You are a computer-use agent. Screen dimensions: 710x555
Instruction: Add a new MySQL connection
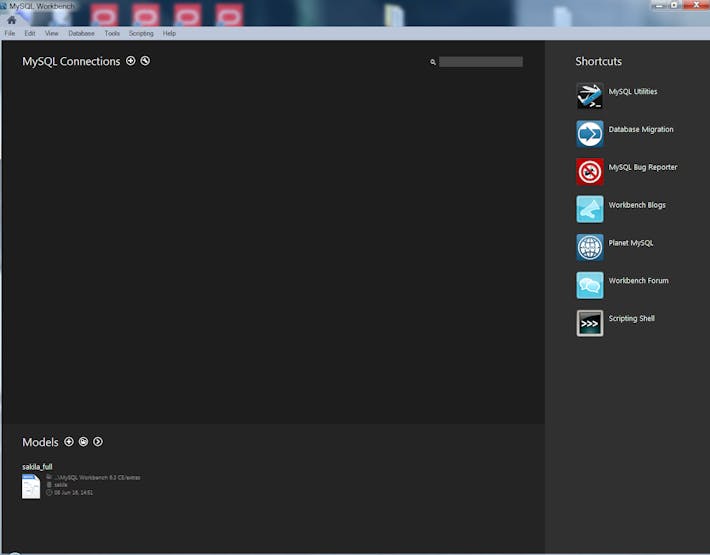pyautogui.click(x=130, y=61)
